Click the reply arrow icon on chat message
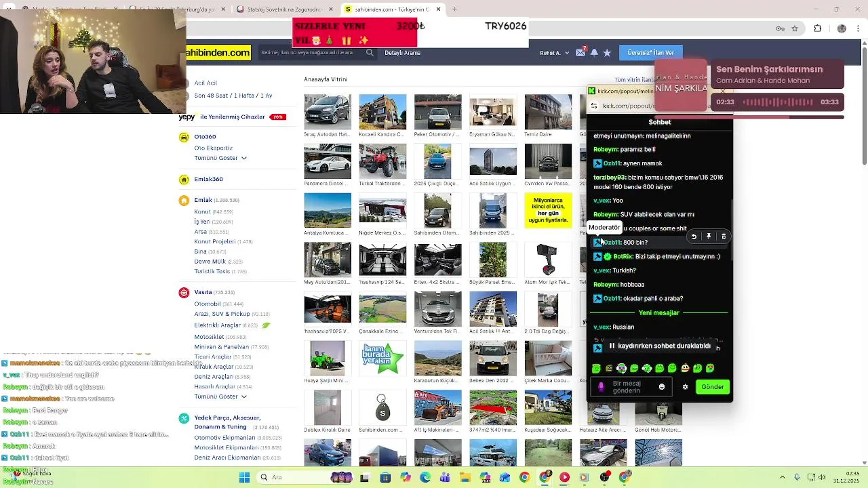 click(694, 237)
